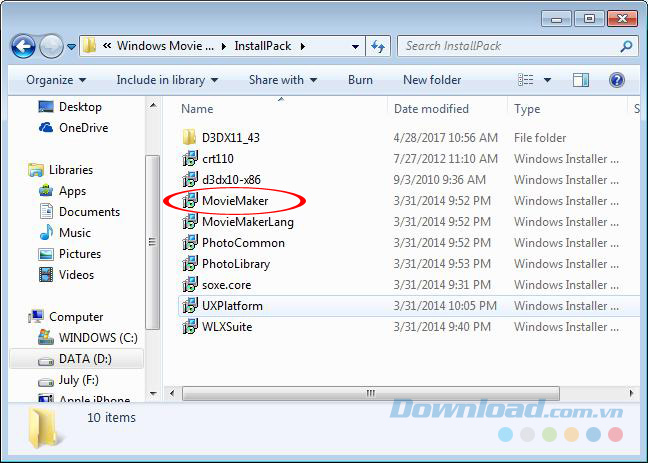Screen dimensions: 648x463
Task: Select the MovieMaker installer file icon
Action: (x=189, y=201)
